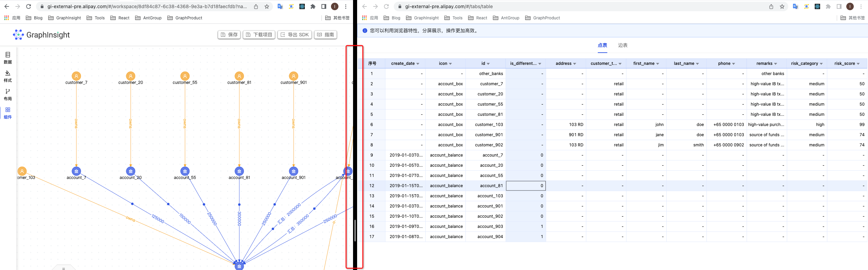Click risk score 99 cell
The height and width of the screenshot is (270, 868).
click(x=847, y=125)
